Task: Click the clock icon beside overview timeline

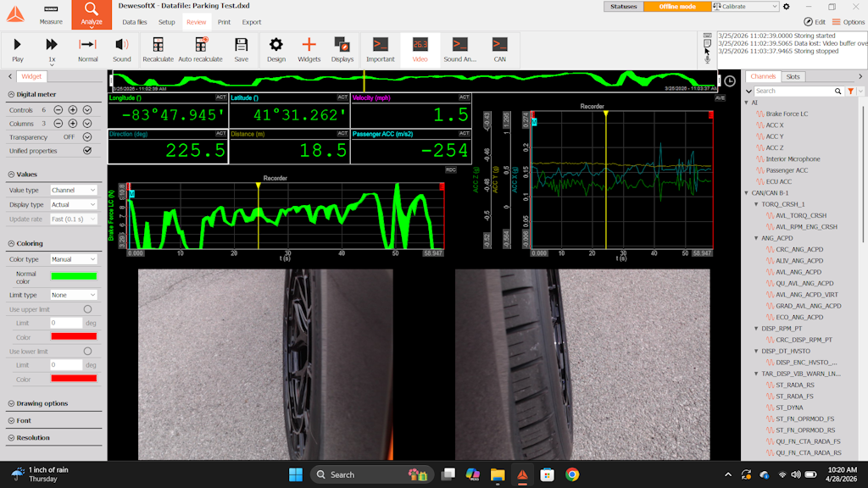Action: pos(730,81)
